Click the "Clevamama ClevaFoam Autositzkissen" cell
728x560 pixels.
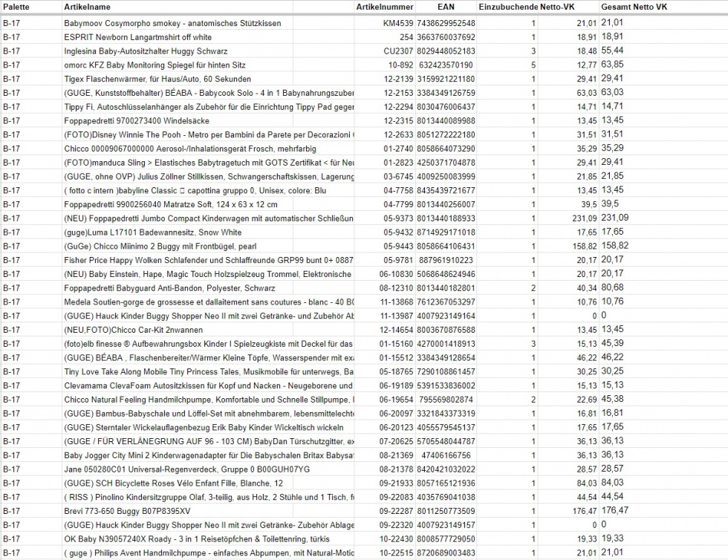(209, 385)
